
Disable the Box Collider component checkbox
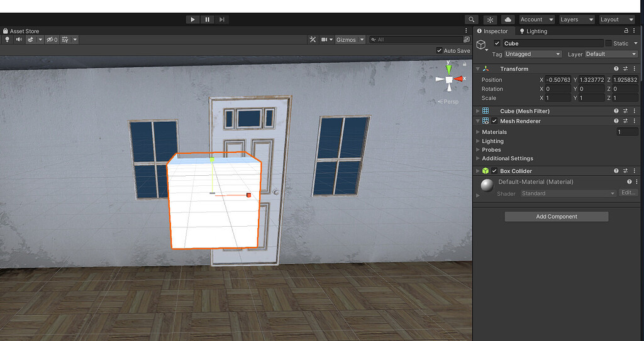494,171
